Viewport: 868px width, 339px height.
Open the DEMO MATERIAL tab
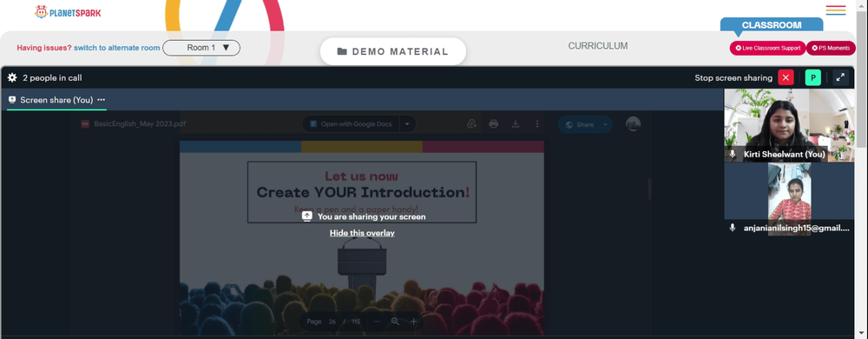[x=393, y=51]
